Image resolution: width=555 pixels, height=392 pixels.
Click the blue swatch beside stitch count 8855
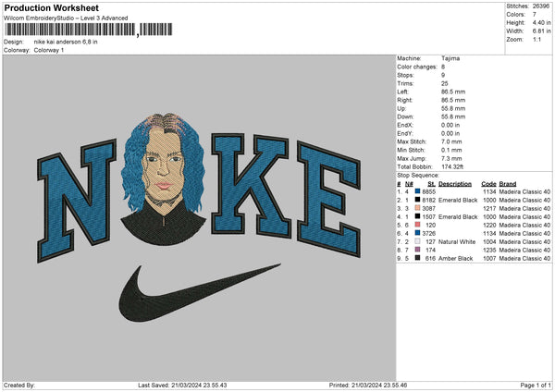tap(418, 191)
